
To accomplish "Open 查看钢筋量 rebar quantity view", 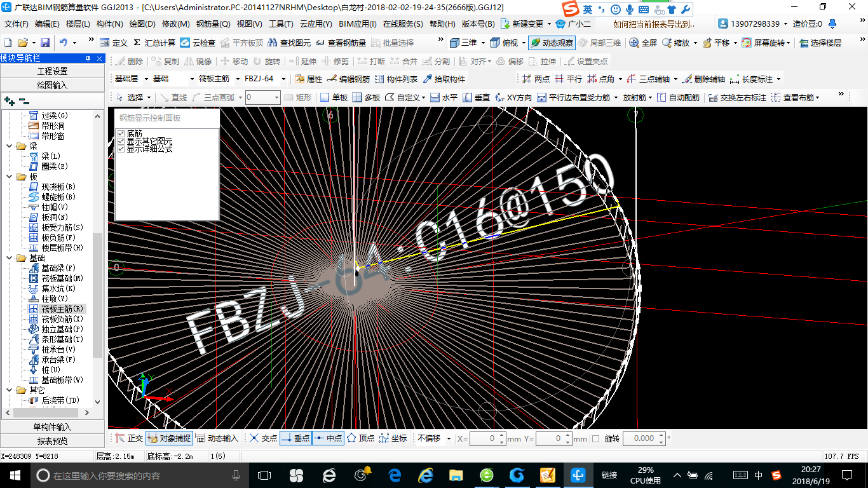I will 341,43.
